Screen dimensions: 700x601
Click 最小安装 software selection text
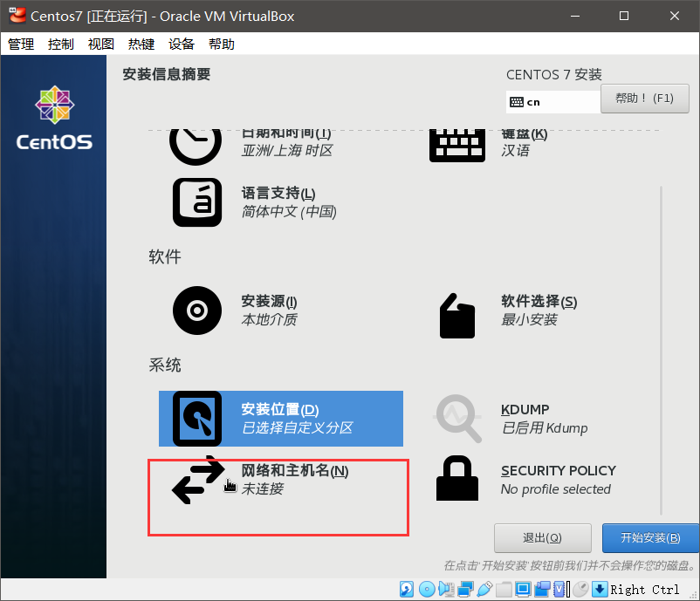(x=529, y=319)
